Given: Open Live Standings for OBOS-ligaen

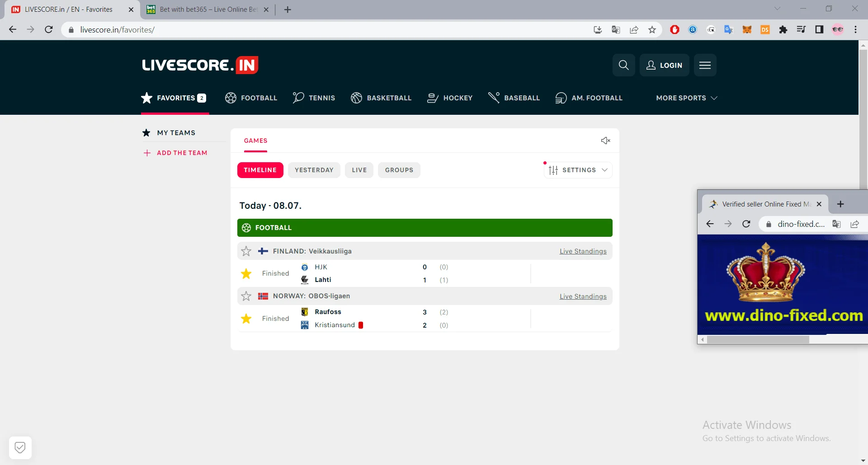Looking at the screenshot, I should (583, 296).
